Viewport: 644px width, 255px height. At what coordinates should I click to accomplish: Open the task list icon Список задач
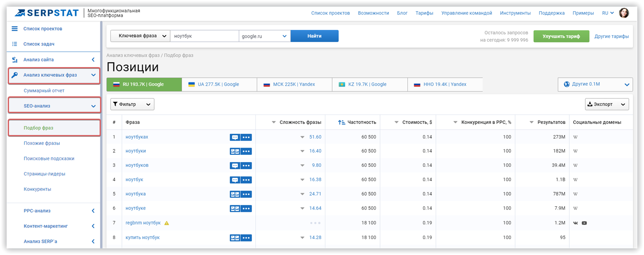click(15, 44)
